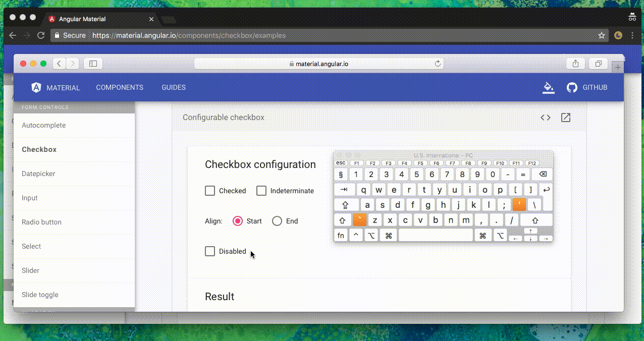
Task: Click F12 key on keyboard viewer
Action: pyautogui.click(x=532, y=163)
